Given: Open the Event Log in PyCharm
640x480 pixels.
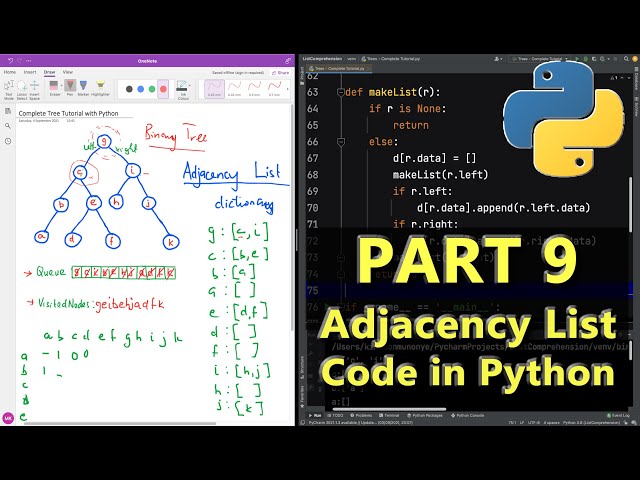Looking at the screenshot, I should (x=618, y=416).
